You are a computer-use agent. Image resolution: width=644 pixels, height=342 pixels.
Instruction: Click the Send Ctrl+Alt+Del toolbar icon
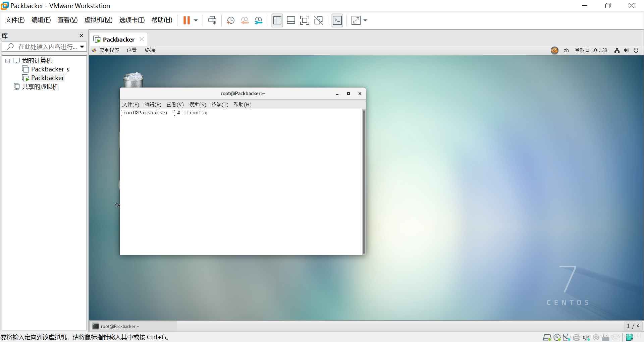pos(212,20)
